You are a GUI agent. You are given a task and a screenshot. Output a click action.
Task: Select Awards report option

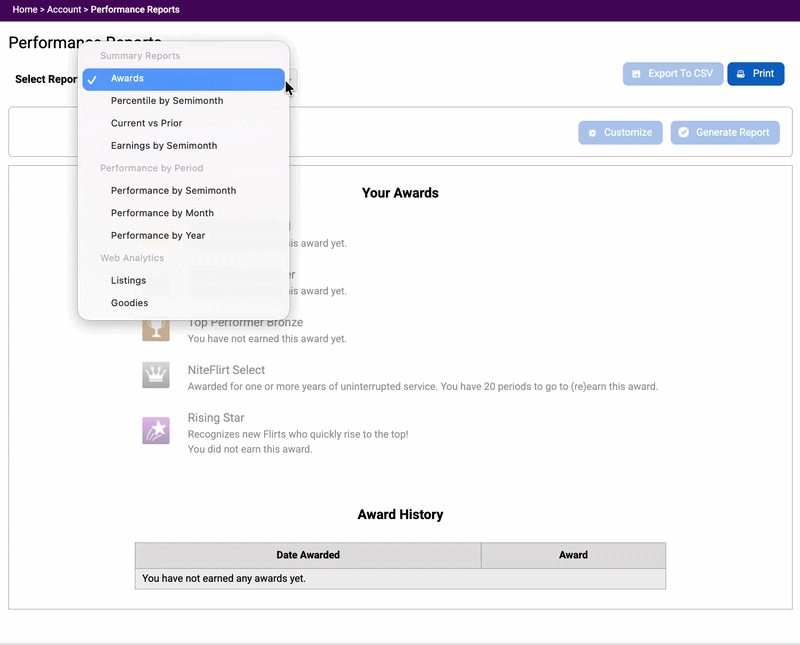[x=183, y=79]
